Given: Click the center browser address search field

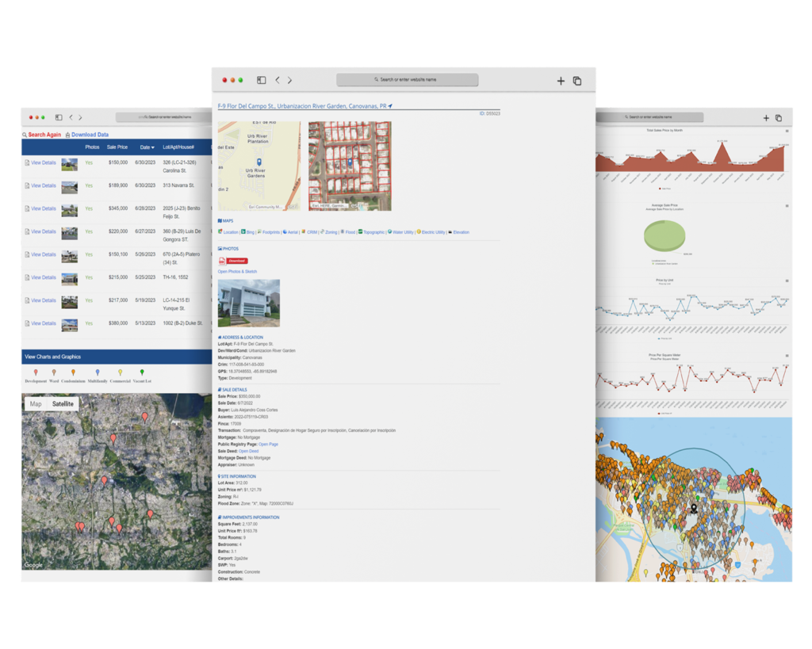Looking at the screenshot, I should (407, 80).
